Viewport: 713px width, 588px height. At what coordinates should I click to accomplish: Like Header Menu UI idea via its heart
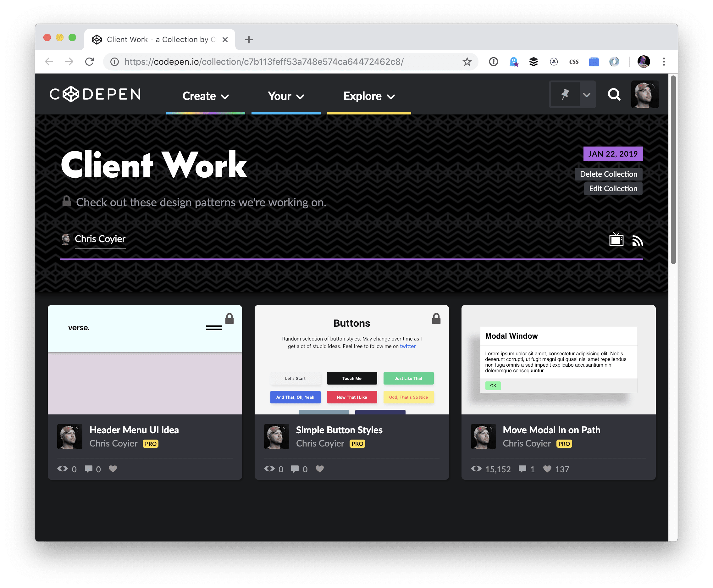coord(113,469)
